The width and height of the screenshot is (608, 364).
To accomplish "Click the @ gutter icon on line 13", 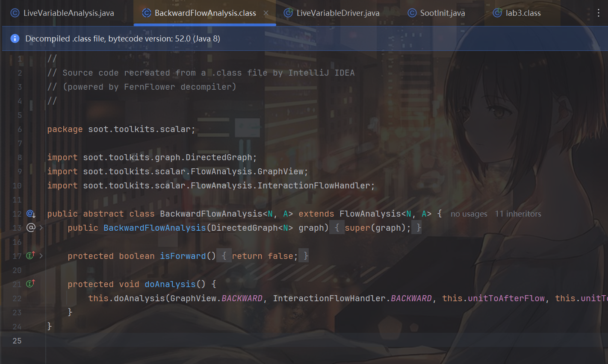I will 31,228.
